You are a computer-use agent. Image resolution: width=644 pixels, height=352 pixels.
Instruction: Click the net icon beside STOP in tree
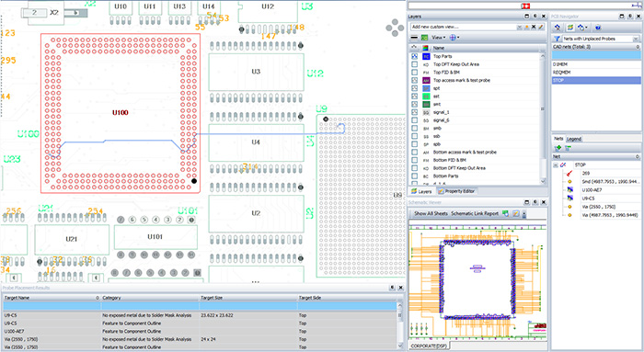563,165
